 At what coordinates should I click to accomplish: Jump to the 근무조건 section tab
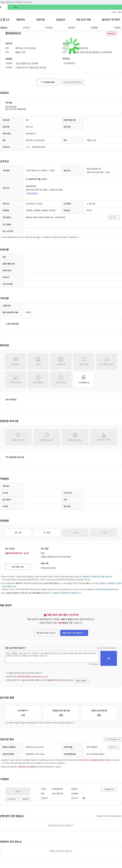coord(26,28)
